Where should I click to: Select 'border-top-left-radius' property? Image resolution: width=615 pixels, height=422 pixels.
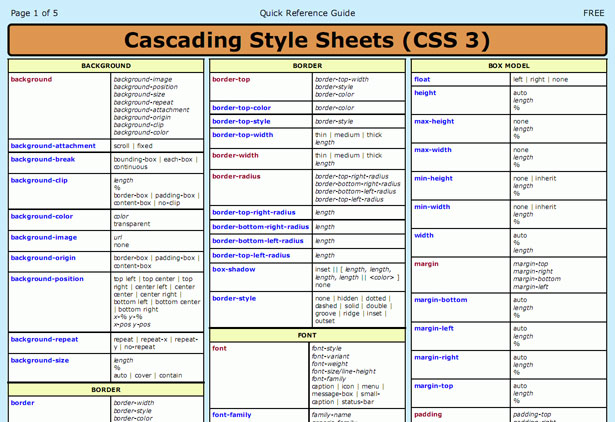click(x=251, y=255)
